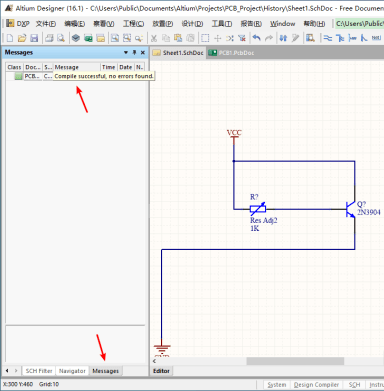Paste clipboard contents from the toolbar
The height and width of the screenshot is (391, 384).
tap(178, 38)
